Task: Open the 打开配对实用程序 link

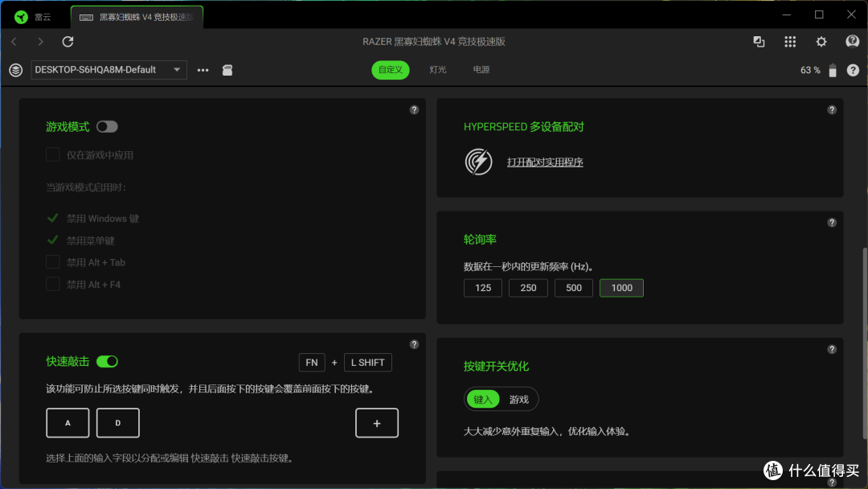Action: coord(545,162)
